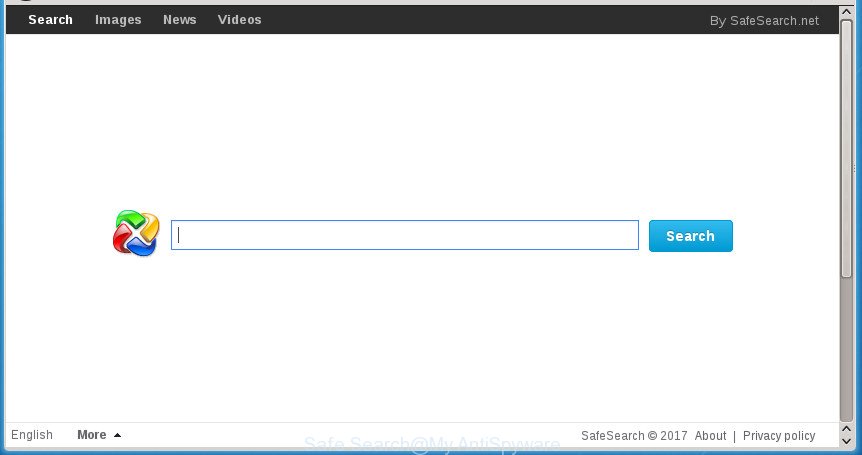Image resolution: width=862 pixels, height=455 pixels.
Task: Click the scrollbar up arrow at top
Action: coord(847,12)
